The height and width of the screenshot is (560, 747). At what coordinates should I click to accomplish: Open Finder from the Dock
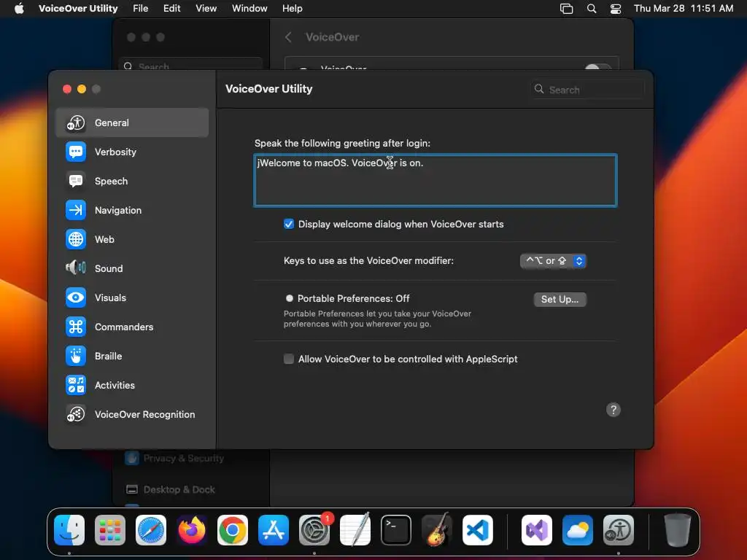tap(69, 530)
